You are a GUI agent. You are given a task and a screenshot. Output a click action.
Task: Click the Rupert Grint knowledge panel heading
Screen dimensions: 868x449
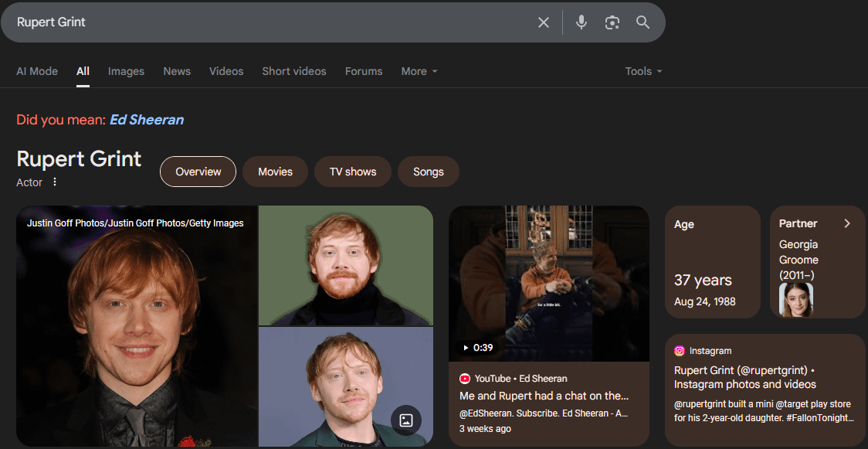point(80,159)
